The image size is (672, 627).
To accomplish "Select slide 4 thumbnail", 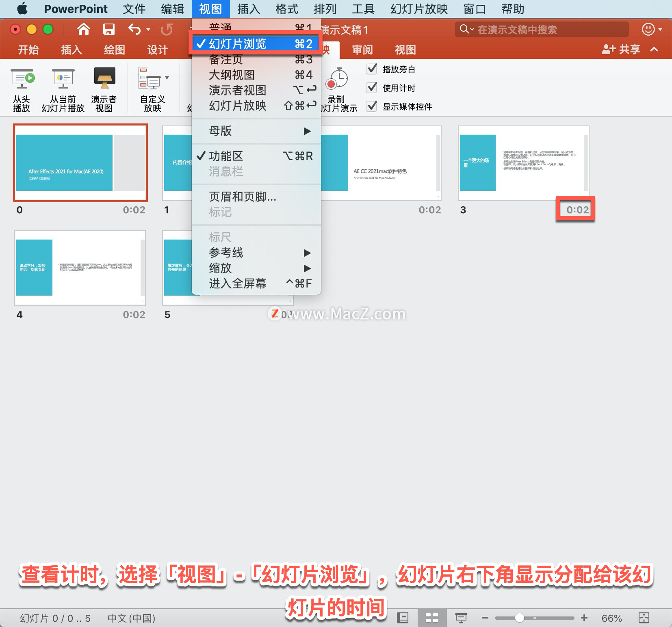I will [x=80, y=268].
